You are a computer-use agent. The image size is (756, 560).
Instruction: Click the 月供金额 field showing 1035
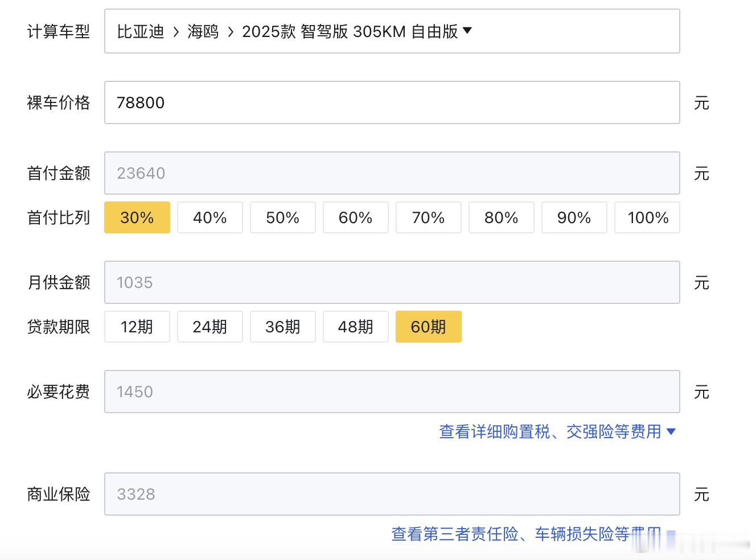click(392, 282)
